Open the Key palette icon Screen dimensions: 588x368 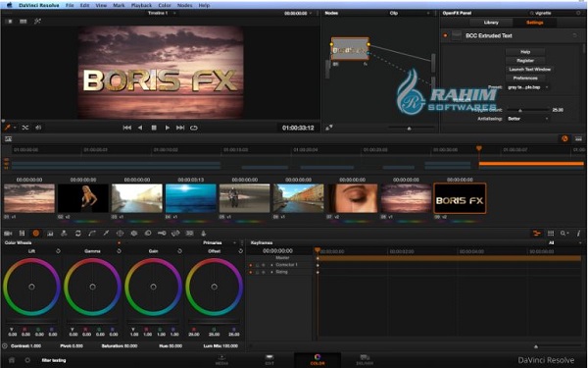[162, 234]
